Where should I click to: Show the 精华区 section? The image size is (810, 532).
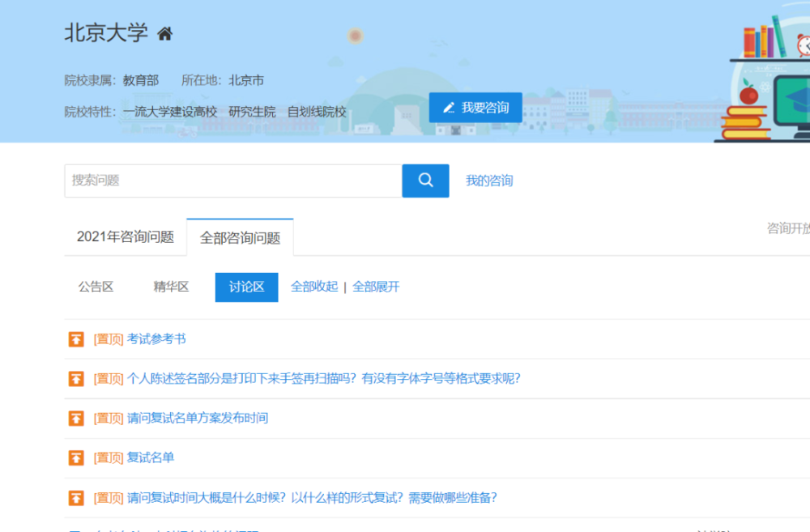[x=171, y=287]
